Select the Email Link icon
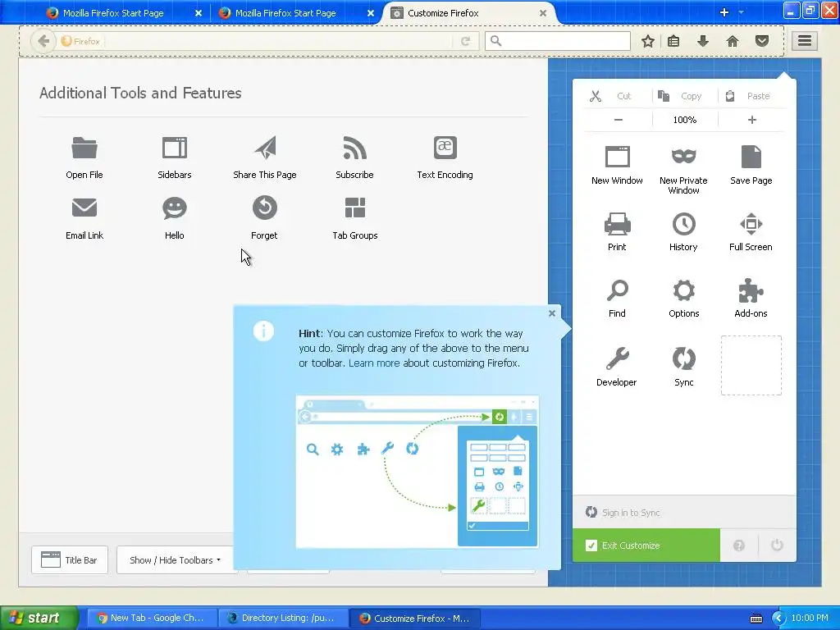This screenshot has height=630, width=840. tap(84, 208)
